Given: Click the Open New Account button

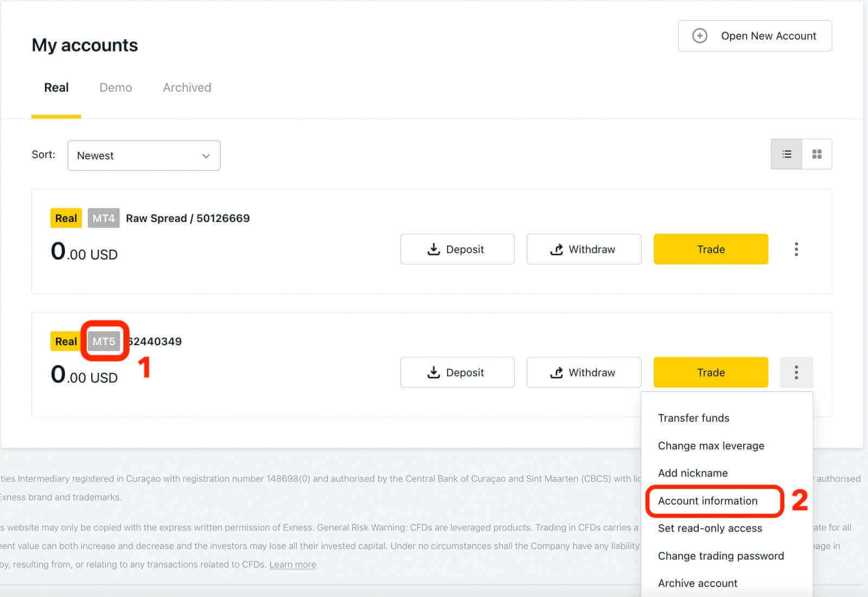Looking at the screenshot, I should [x=755, y=35].
